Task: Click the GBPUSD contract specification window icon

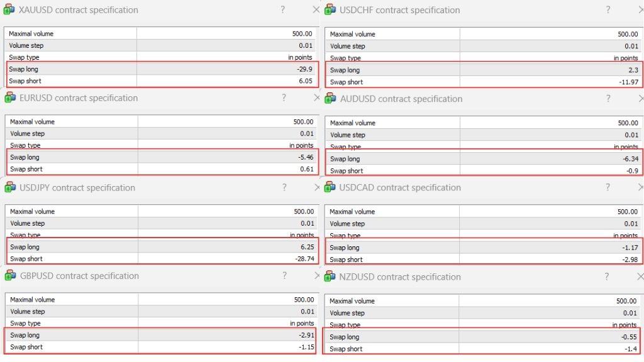Action: point(9,275)
